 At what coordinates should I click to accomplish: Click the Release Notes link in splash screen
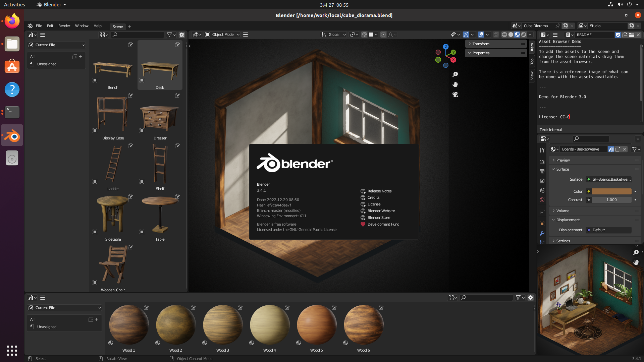pos(379,190)
